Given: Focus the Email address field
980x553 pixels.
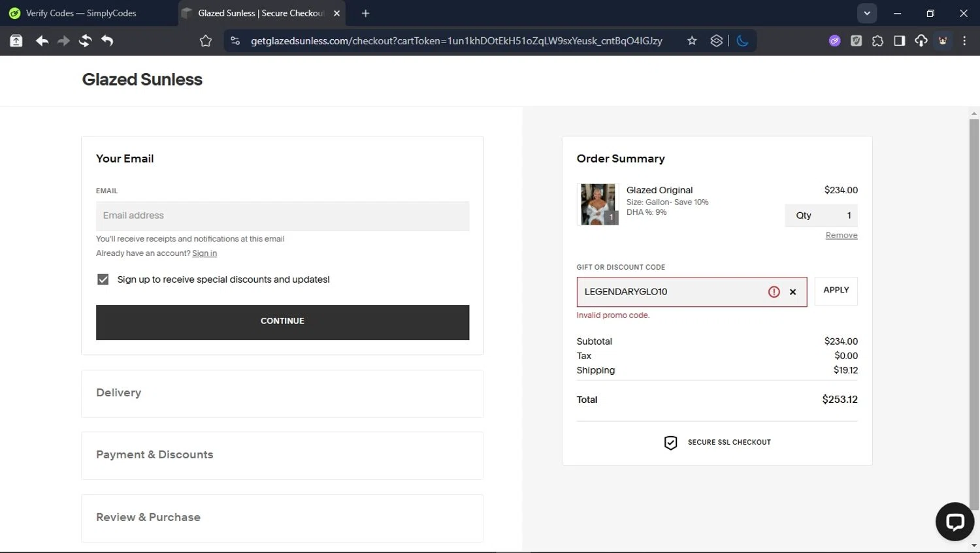Looking at the screenshot, I should (282, 215).
